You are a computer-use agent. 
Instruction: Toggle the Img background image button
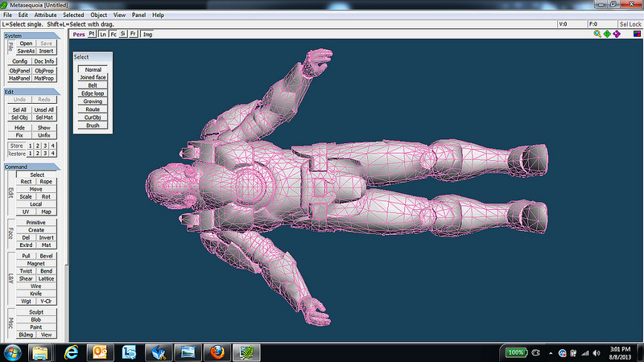pos(147,34)
